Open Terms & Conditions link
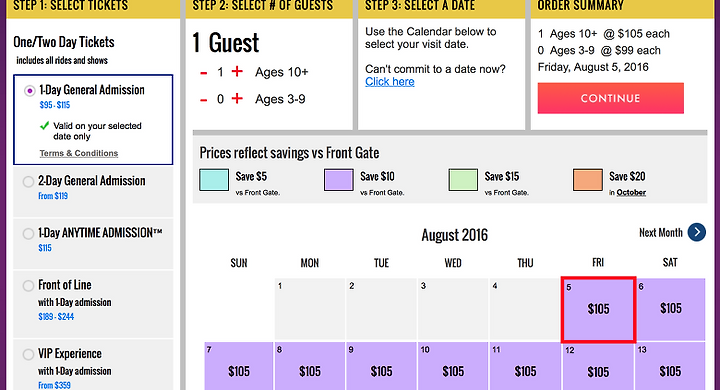Screen dimensions: 720x390 pos(79,153)
